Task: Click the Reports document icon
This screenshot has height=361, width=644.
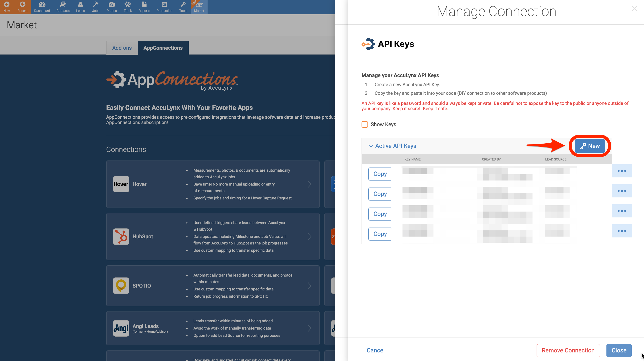Action: (144, 4)
